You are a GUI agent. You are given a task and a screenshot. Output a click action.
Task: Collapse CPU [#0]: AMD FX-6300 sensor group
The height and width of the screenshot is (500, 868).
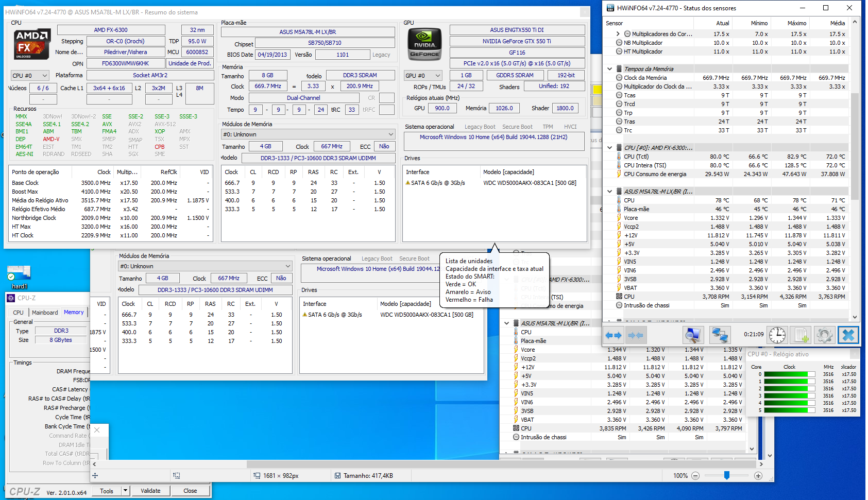coord(610,148)
